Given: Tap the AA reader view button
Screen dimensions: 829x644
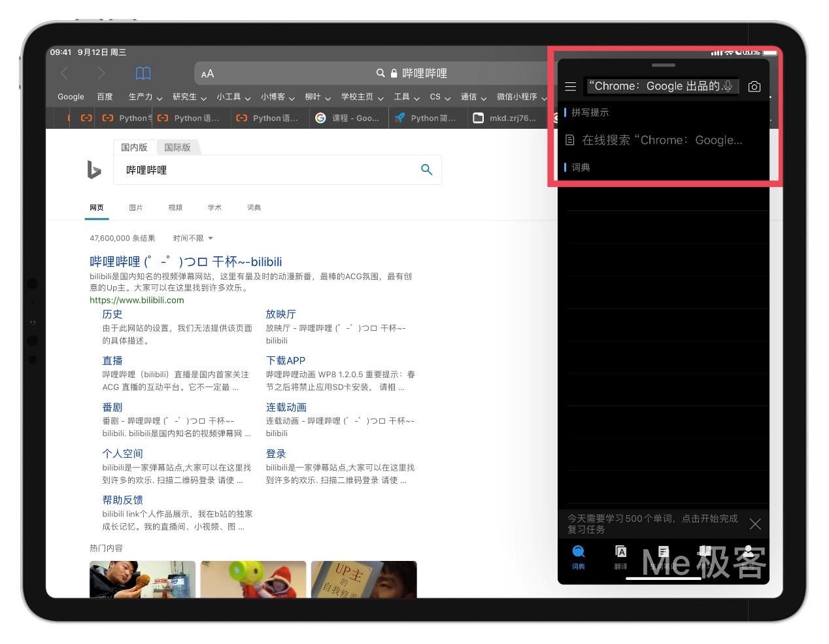Looking at the screenshot, I should click(x=207, y=74).
